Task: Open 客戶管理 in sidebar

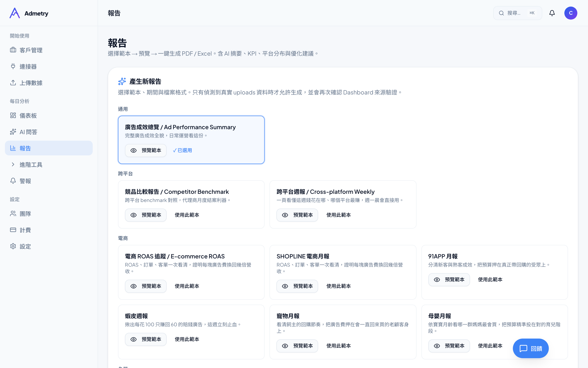Action: (x=49, y=50)
